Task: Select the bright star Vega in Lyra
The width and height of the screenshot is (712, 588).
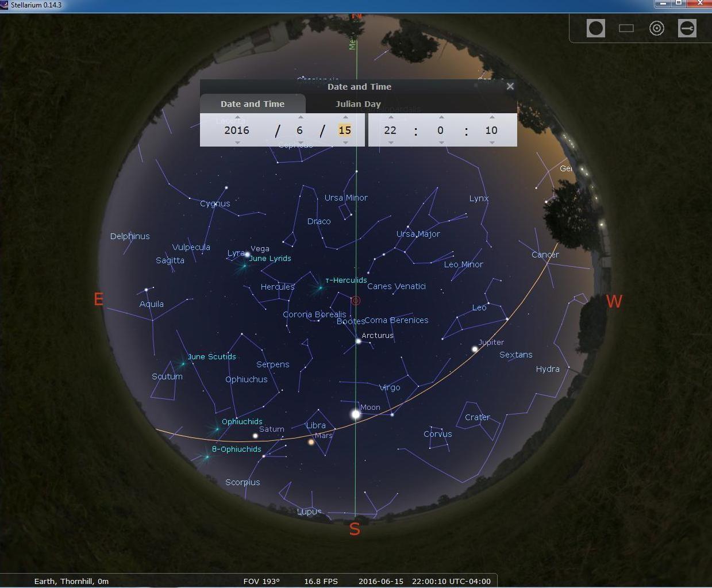Action: [x=248, y=254]
